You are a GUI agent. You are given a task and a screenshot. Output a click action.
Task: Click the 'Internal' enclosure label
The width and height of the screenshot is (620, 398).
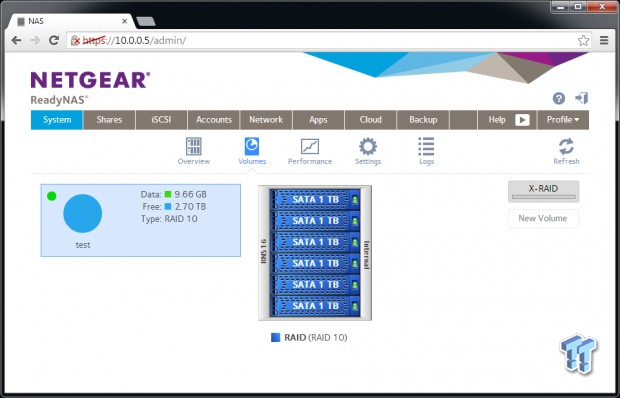366,255
